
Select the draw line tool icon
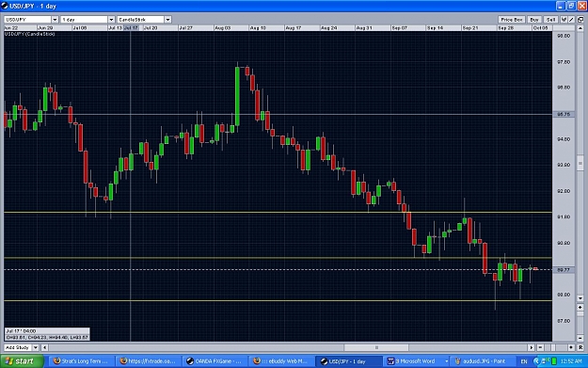571,20
